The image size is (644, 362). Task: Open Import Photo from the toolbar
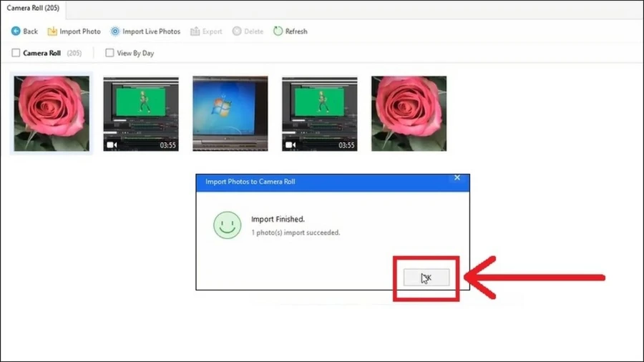click(x=74, y=31)
